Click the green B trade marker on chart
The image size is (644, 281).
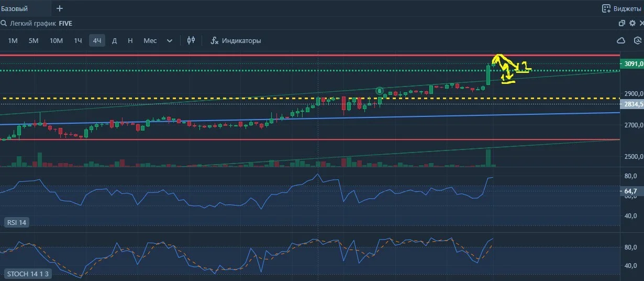380,91
